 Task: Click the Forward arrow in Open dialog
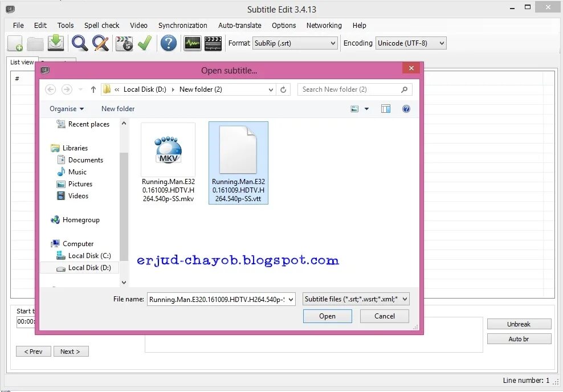click(67, 89)
